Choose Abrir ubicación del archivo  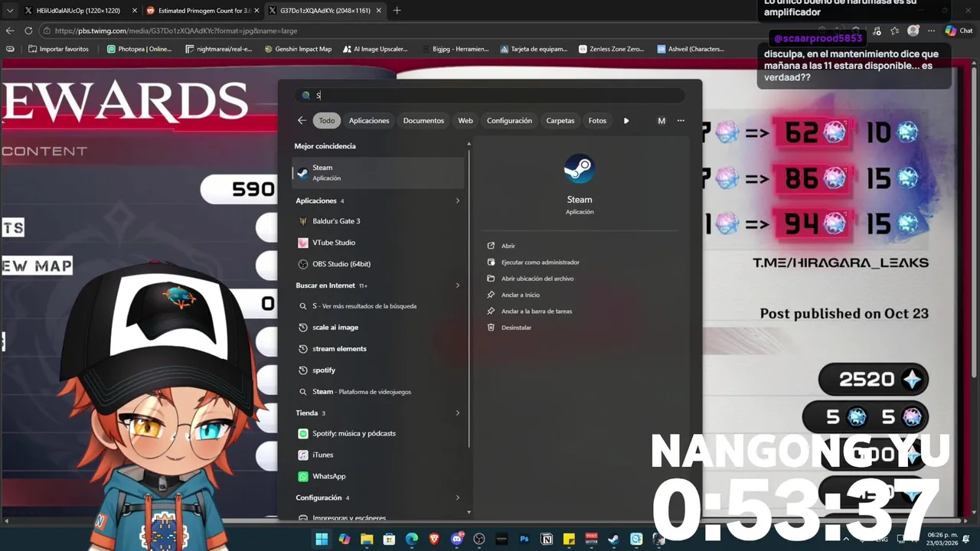537,279
